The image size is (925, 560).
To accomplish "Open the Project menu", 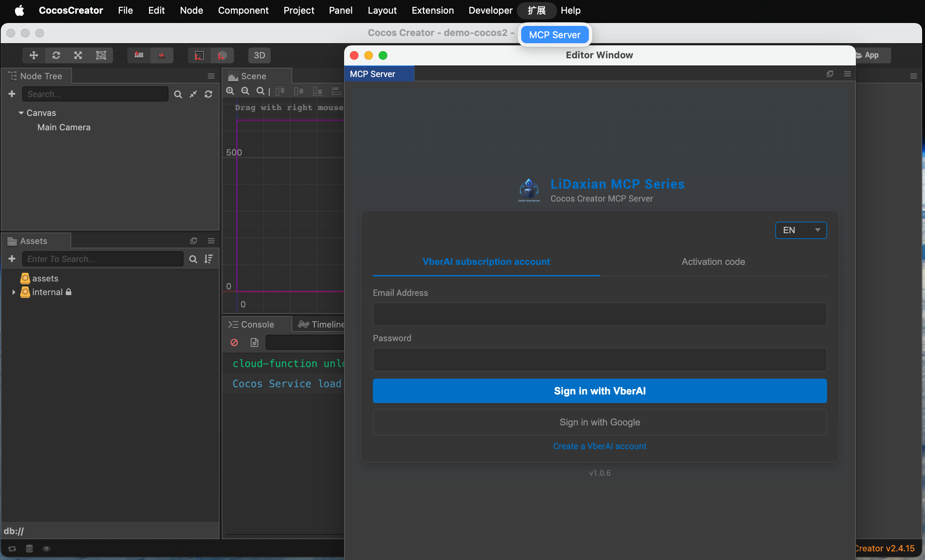I will (x=299, y=10).
